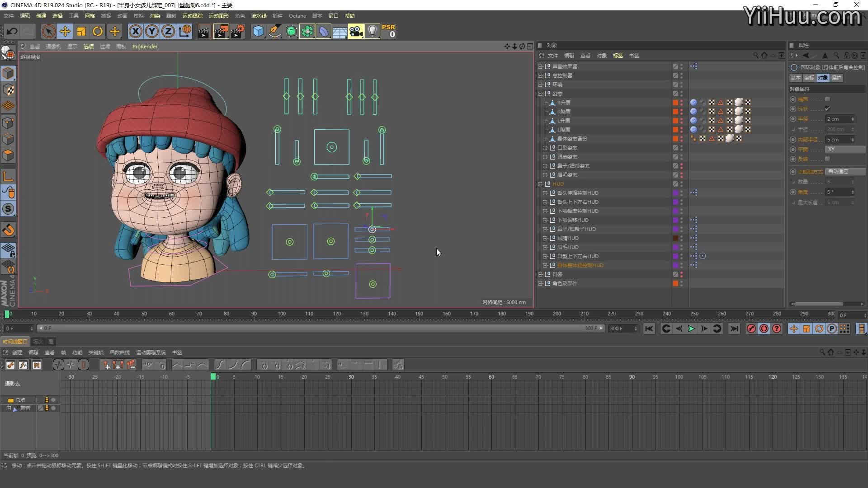Jump to the animation start
The image size is (868, 488).
point(649,328)
